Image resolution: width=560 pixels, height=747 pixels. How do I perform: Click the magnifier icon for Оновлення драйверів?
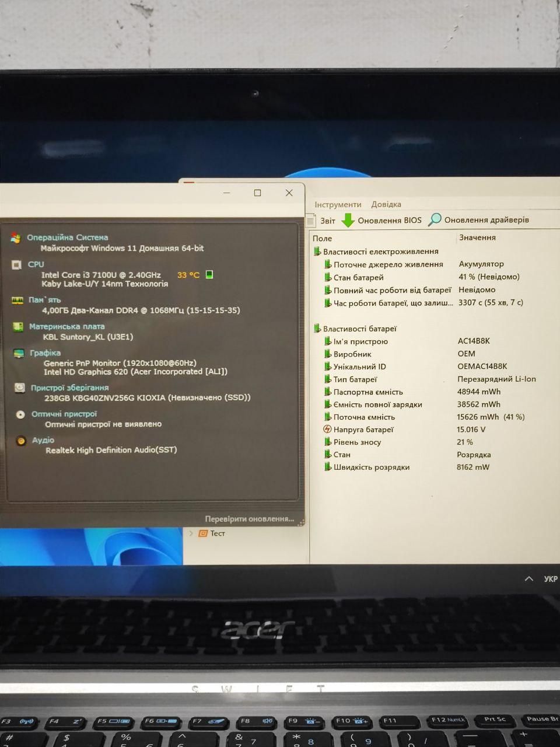tap(435, 219)
